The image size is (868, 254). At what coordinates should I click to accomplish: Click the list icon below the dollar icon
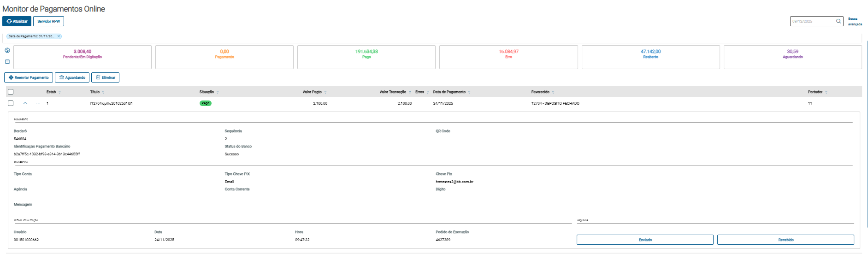point(7,62)
